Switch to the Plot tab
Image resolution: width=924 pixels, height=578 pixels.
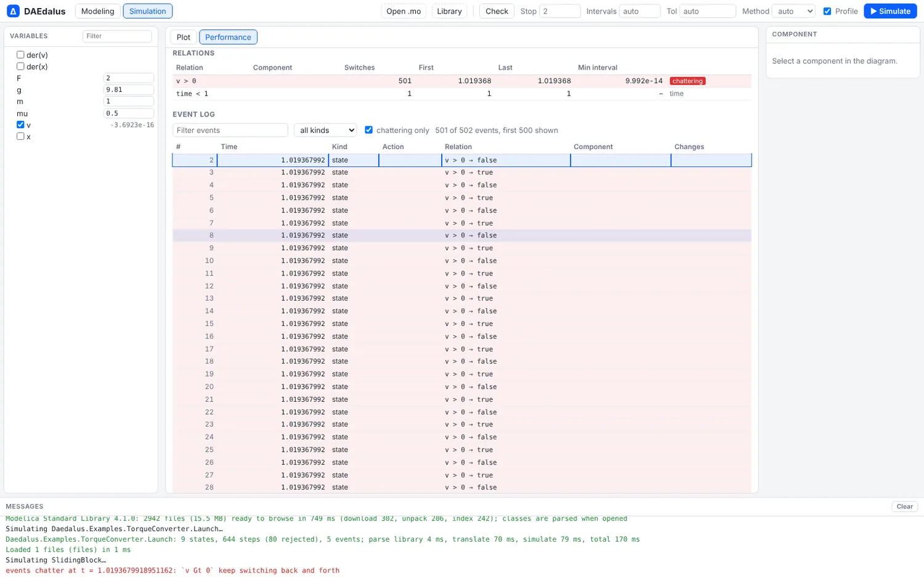click(x=184, y=37)
